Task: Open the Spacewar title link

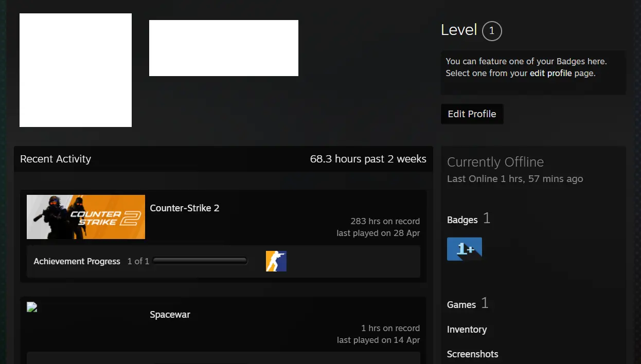Action: click(x=170, y=315)
